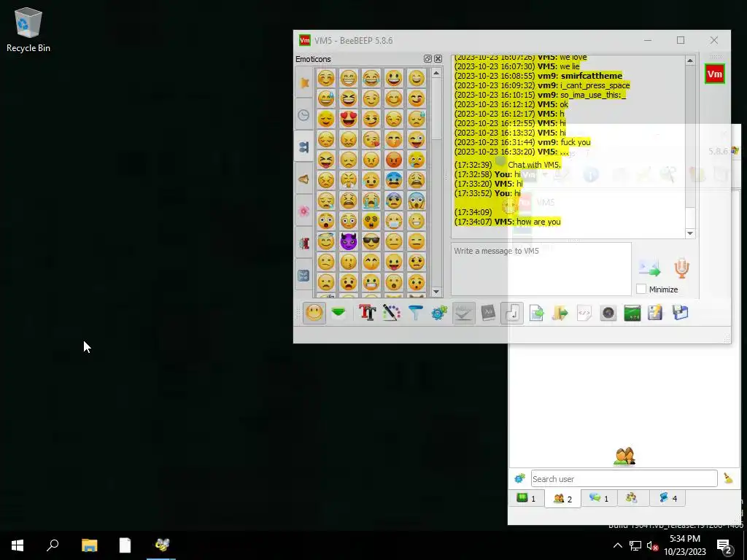Click the blue filter funnel icon

[x=415, y=313]
